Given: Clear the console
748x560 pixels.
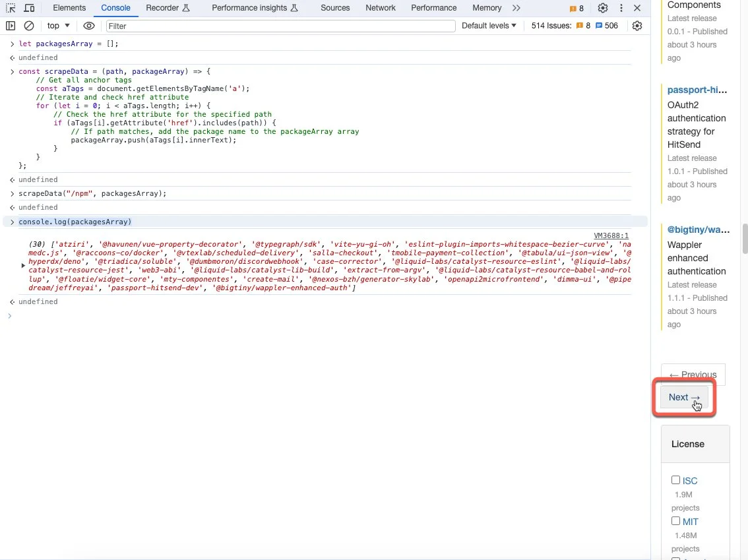Looking at the screenshot, I should 28,25.
